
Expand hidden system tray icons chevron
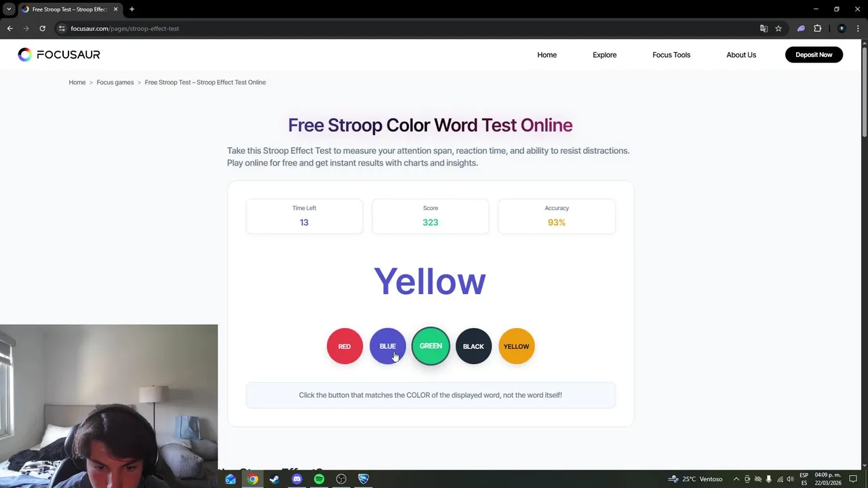click(x=736, y=479)
